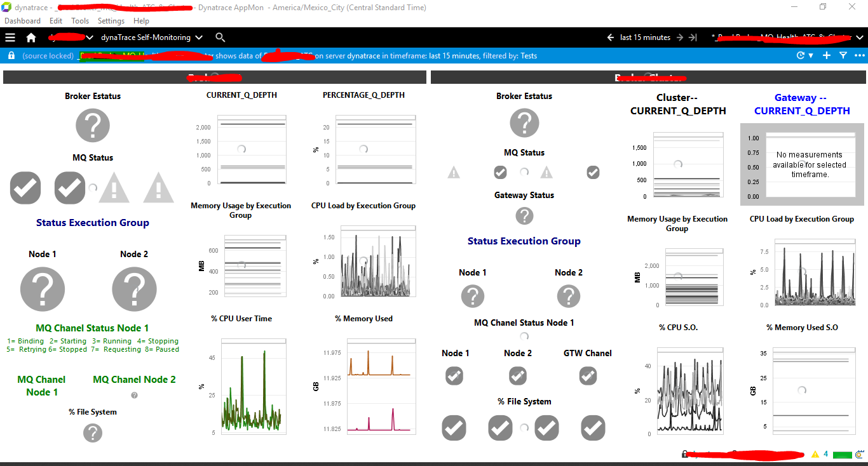Viewport: 868px width, 466px height.
Task: Open the Dashboard menu
Action: [22, 21]
